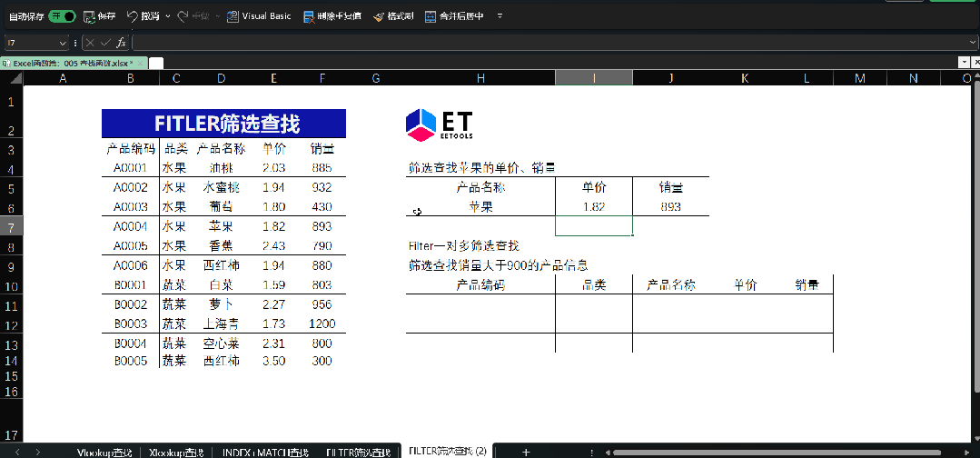Open the undo history dropdown arrow
Screen dimensions: 980x458
pos(168,16)
